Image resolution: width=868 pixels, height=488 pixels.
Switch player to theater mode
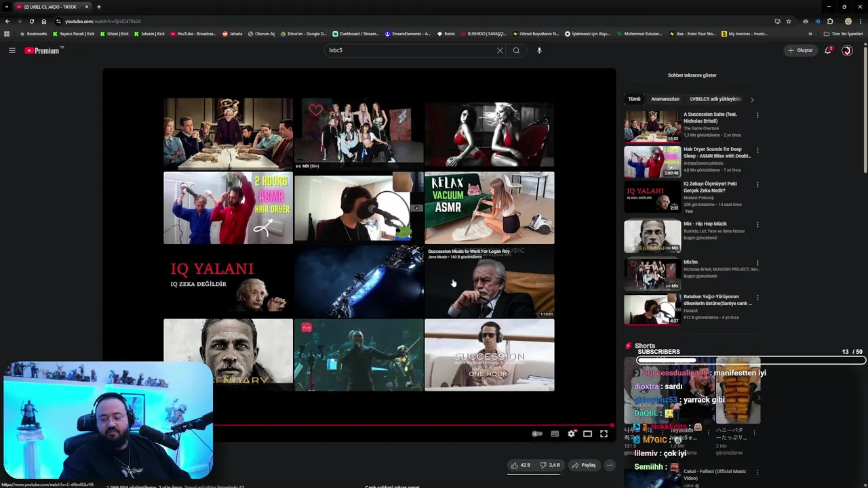point(587,434)
